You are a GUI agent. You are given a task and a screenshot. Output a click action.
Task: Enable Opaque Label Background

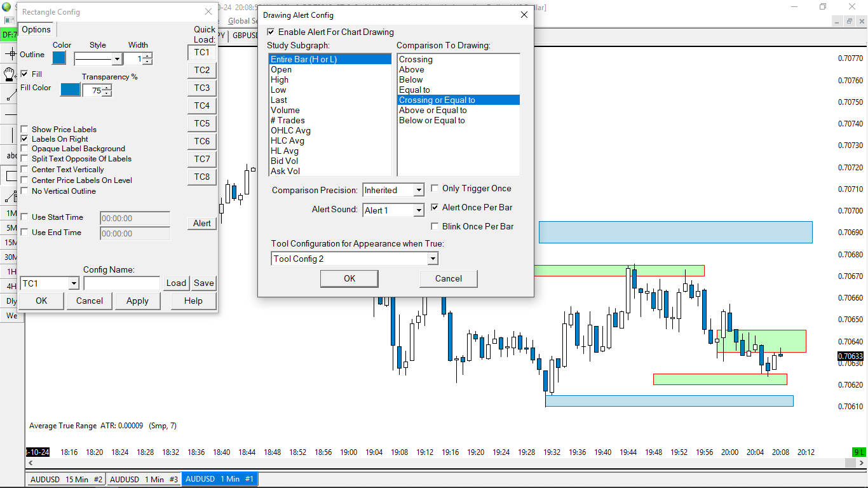pos(25,149)
